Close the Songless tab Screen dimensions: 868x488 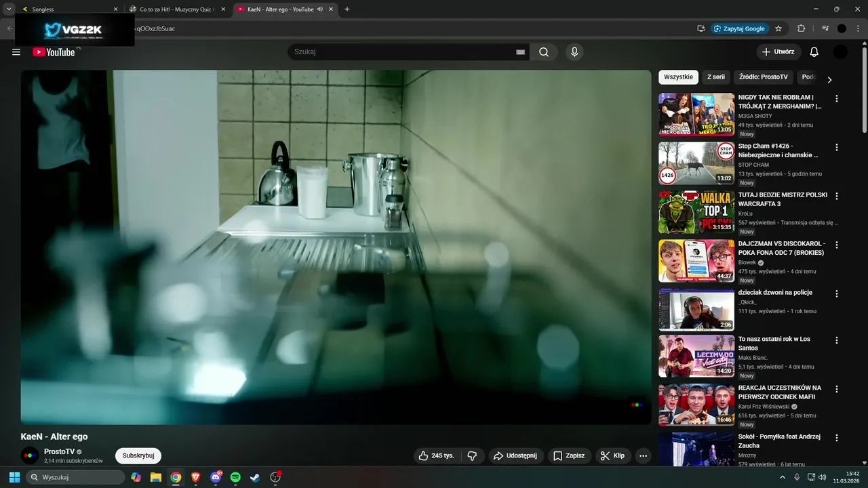[x=115, y=9]
